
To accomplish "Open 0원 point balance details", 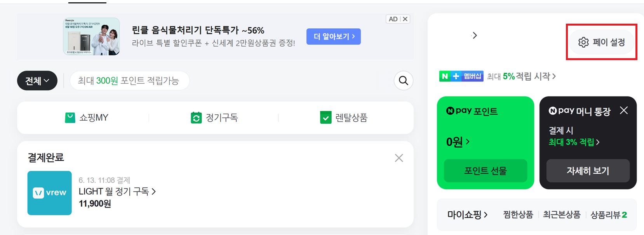I will click(458, 142).
